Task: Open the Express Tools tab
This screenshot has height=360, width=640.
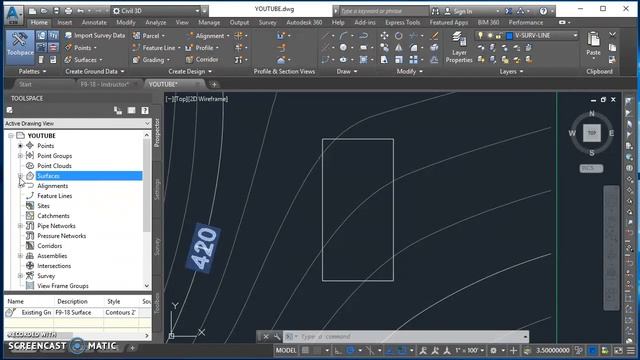Action: [x=402, y=22]
